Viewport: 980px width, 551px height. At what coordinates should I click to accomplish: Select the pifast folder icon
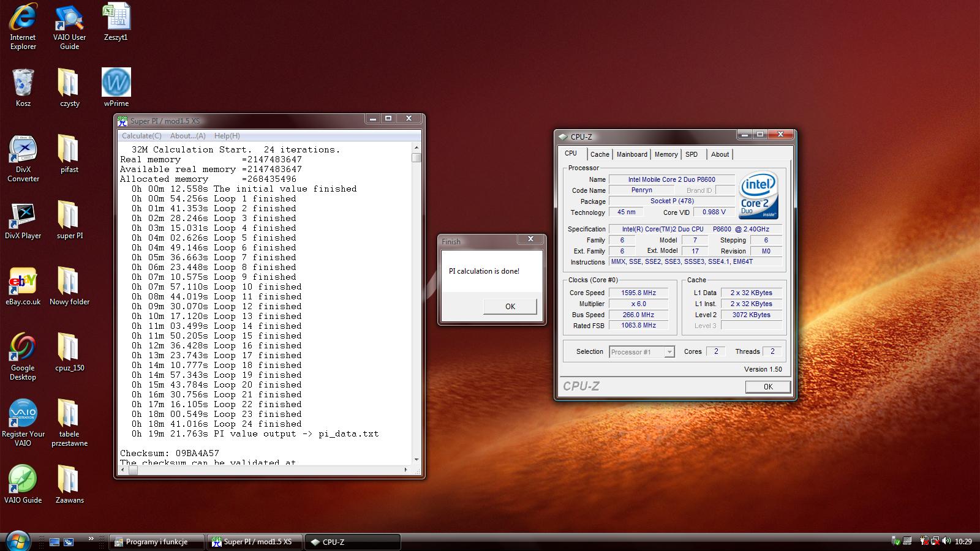[69, 154]
